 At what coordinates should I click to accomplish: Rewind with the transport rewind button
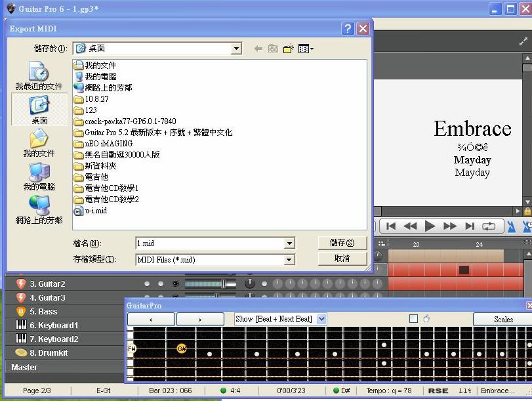[x=410, y=226]
